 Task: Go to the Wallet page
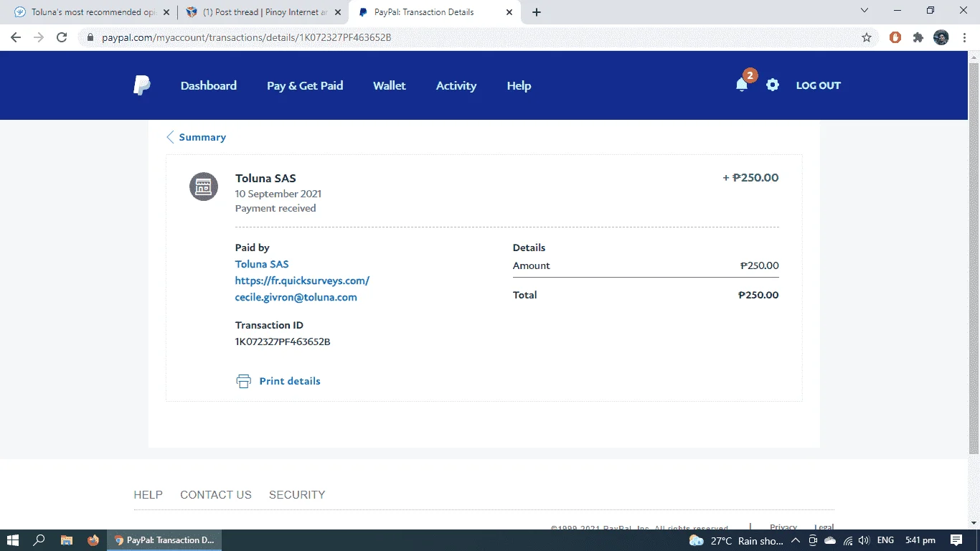pyautogui.click(x=390, y=85)
